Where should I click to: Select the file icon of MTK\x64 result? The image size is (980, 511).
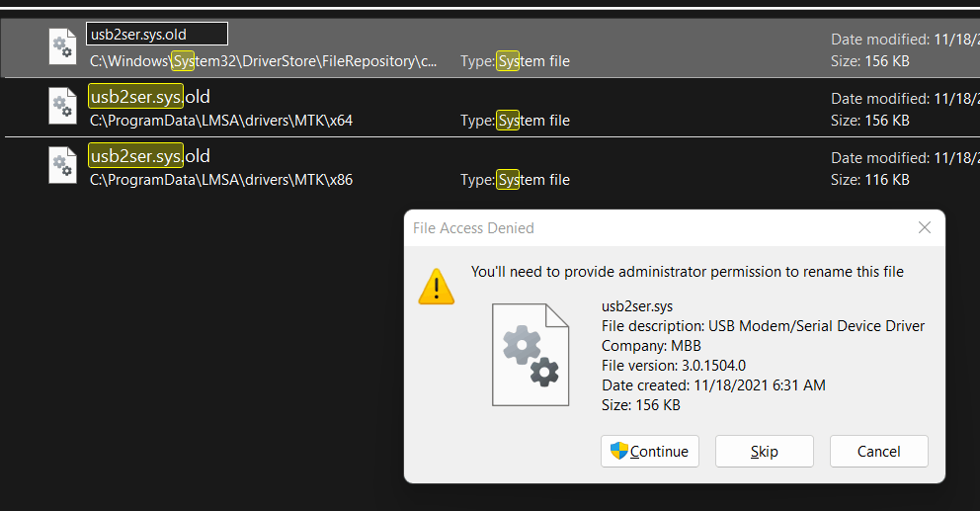[x=63, y=107]
